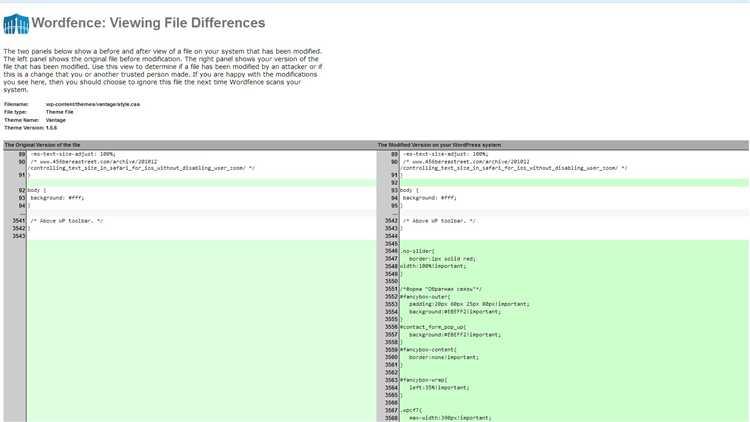Click the 'left:35%!important;' line

(439, 388)
